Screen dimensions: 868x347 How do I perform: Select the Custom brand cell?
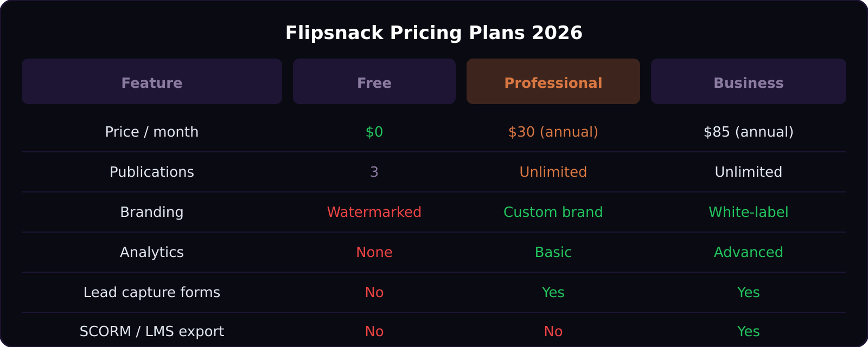click(x=553, y=212)
